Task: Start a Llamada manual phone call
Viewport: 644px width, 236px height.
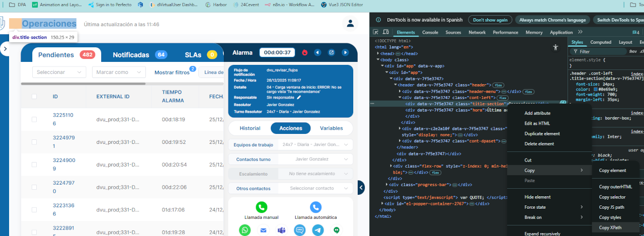Action: 261,207
